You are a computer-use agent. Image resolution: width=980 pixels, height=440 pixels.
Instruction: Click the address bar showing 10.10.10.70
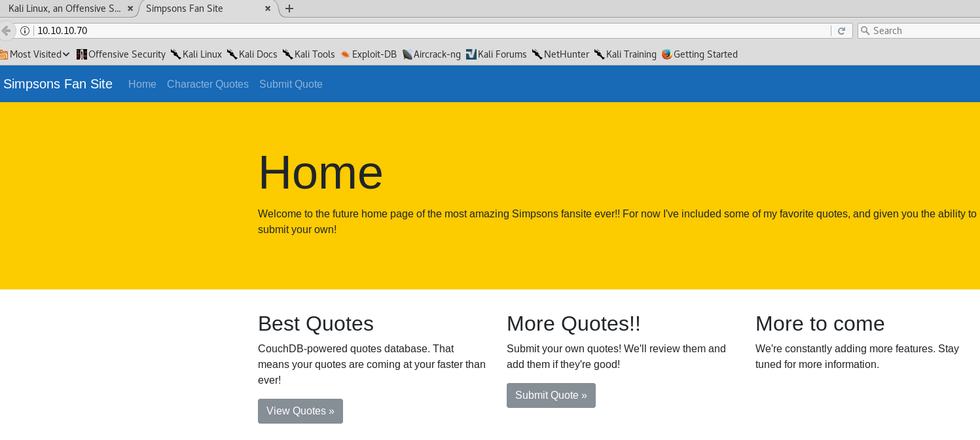coord(393,30)
